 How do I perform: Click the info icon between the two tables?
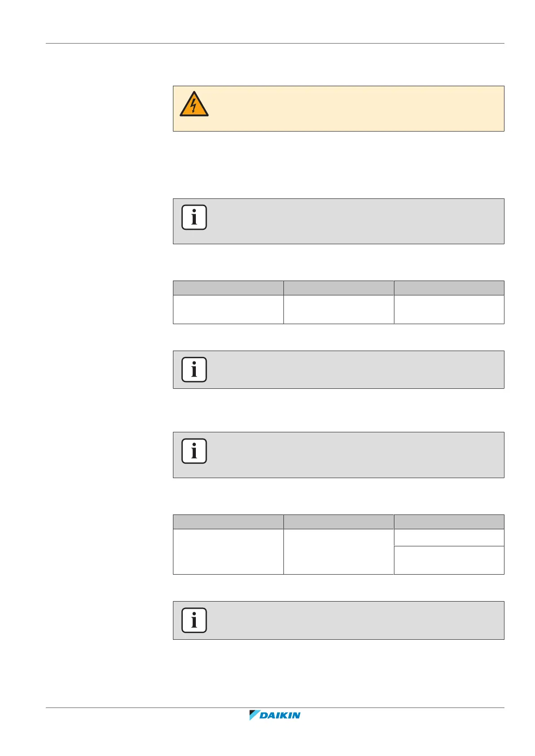(x=194, y=369)
